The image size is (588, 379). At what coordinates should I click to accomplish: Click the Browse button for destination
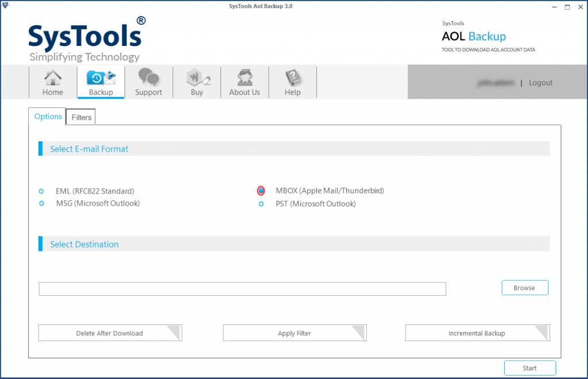[524, 288]
